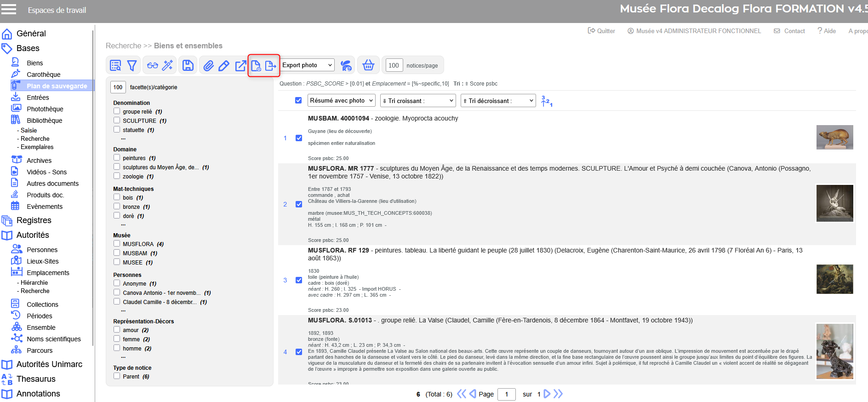868x402 pixels.
Task: Open the Aide help link
Action: pyautogui.click(x=827, y=31)
